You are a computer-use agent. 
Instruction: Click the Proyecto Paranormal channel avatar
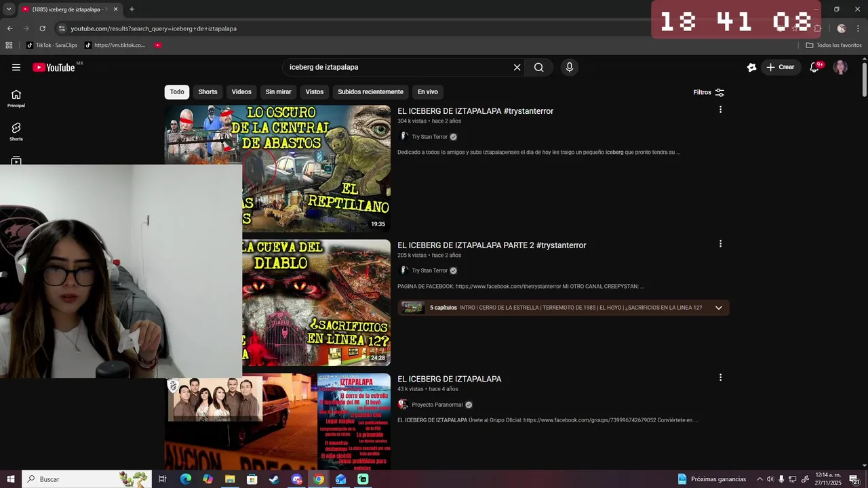coord(403,405)
